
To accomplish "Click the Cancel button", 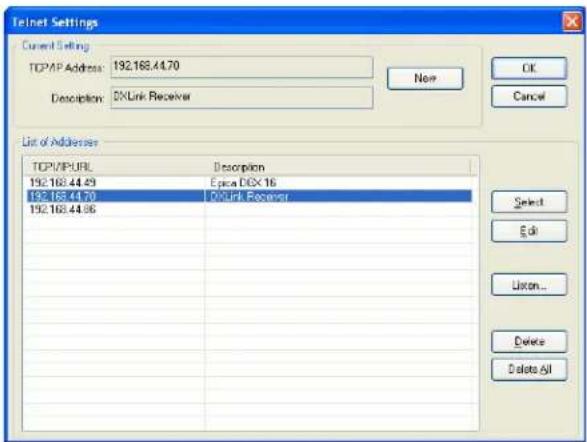I will point(529,96).
